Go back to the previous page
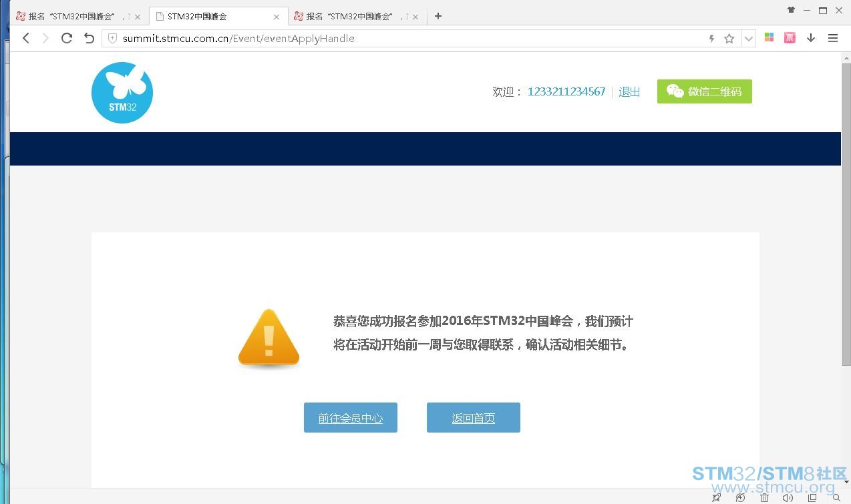The width and height of the screenshot is (851, 504). tap(26, 38)
